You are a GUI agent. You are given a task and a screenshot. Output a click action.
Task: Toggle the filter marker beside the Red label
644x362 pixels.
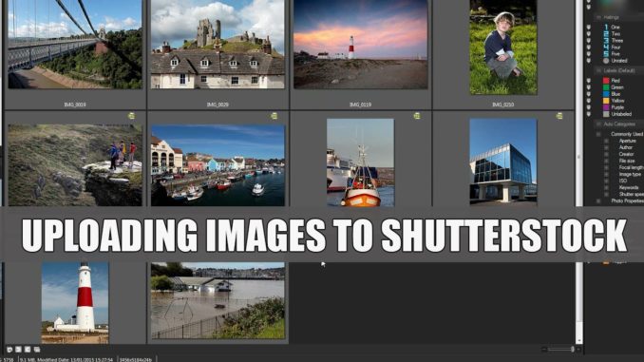pos(589,81)
